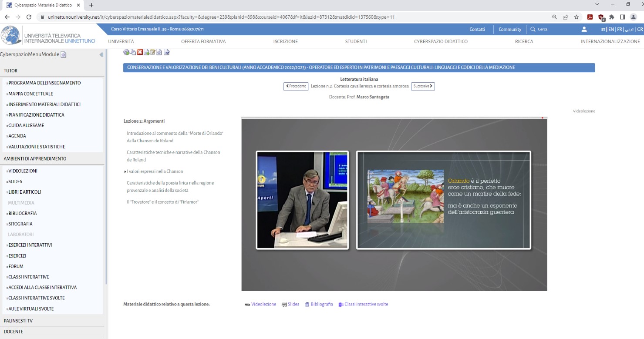Go to the Successiva lesson

[x=423, y=86]
